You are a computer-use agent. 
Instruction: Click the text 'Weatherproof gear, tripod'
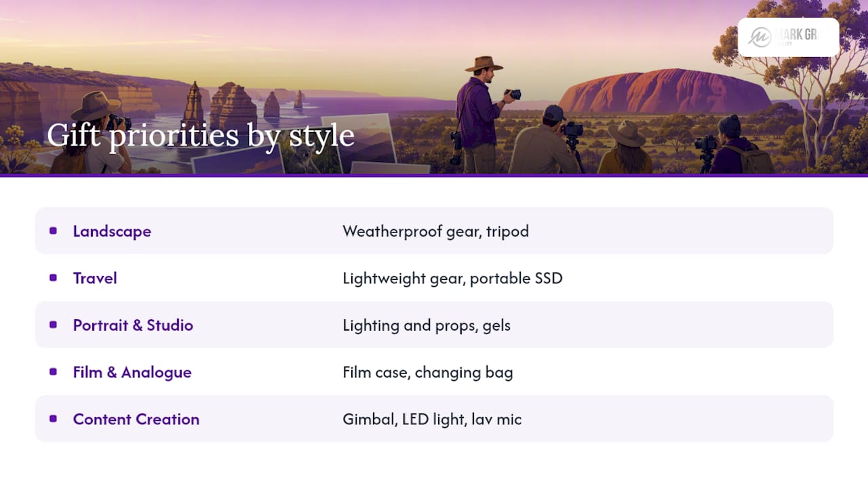435,232
